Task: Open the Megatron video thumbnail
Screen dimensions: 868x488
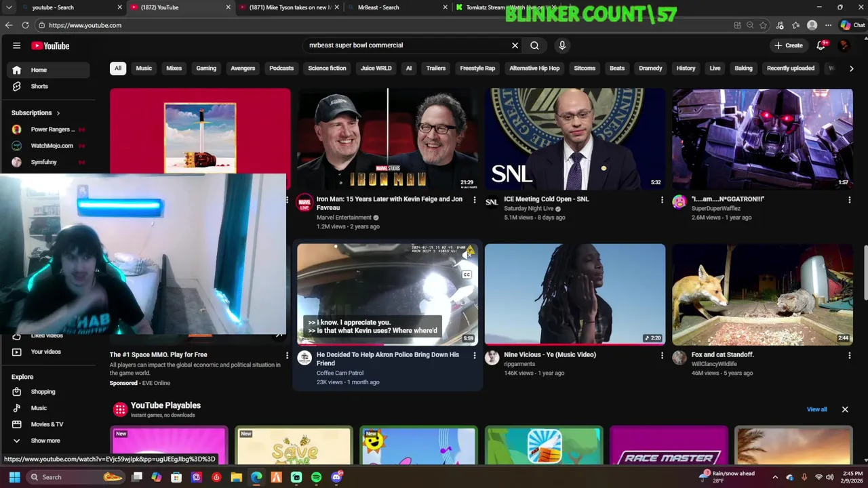Action: point(763,139)
